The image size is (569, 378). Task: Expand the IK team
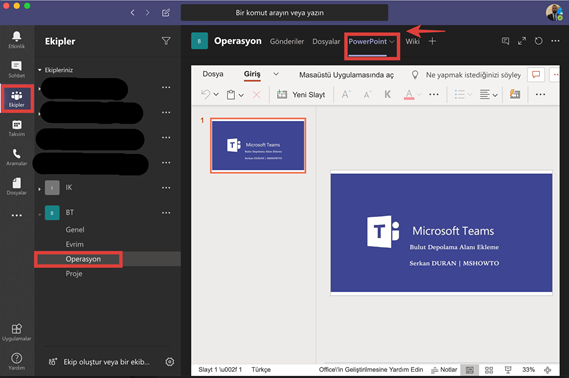40,189
